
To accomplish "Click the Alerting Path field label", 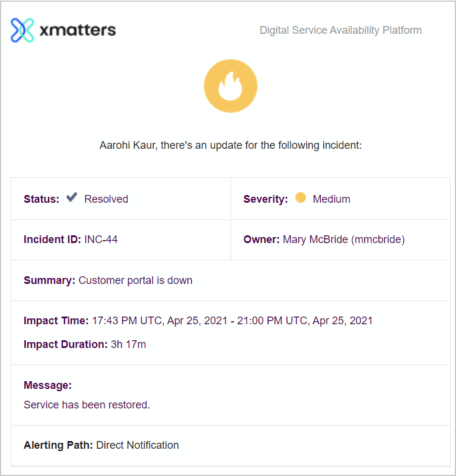I will pyautogui.click(x=58, y=445).
